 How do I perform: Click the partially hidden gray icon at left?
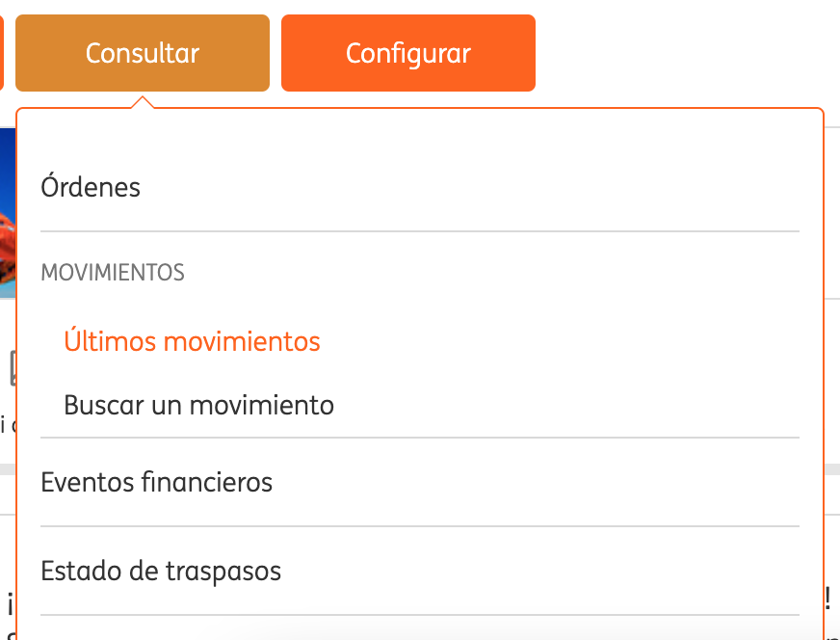pyautogui.click(x=13, y=368)
